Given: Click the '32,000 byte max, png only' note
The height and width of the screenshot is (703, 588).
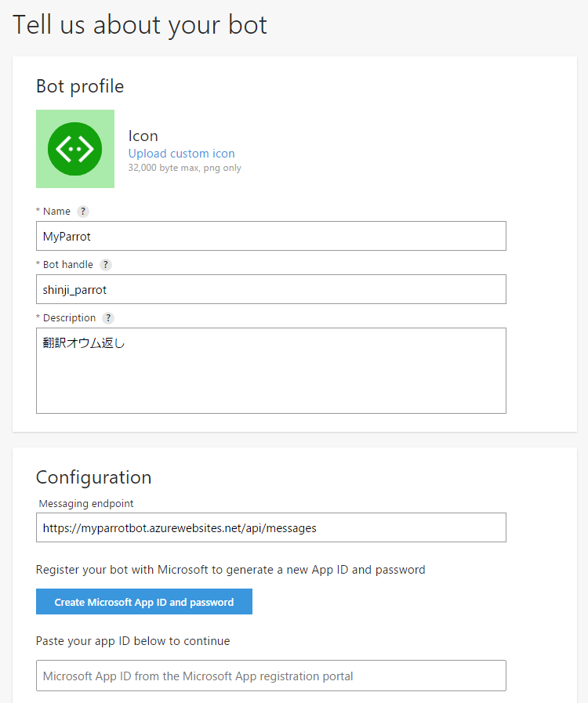Looking at the screenshot, I should tap(185, 169).
